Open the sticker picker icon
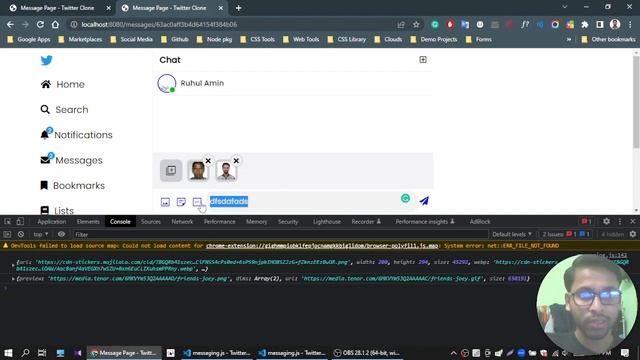640x360 pixels. (181, 202)
